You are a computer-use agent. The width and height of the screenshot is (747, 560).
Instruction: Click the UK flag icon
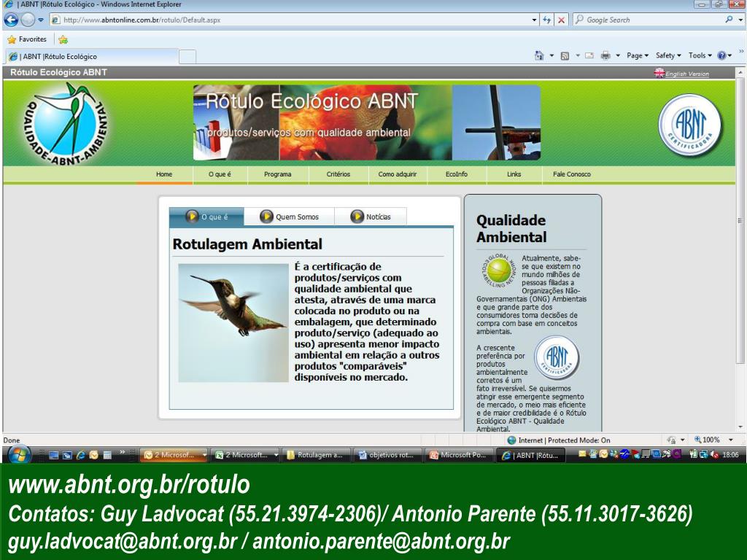659,73
